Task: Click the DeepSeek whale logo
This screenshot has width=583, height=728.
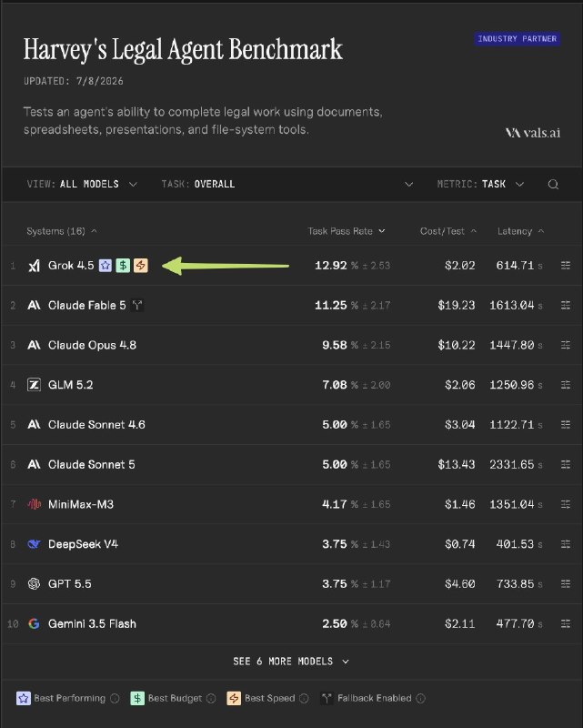Action: click(34, 544)
